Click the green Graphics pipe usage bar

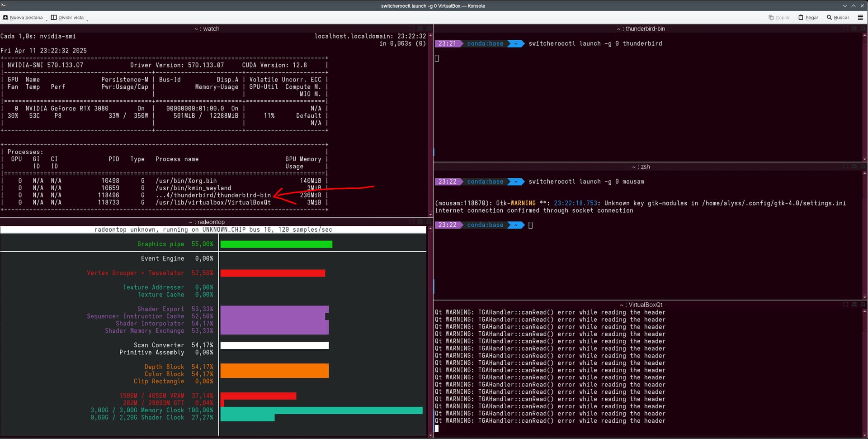point(276,244)
